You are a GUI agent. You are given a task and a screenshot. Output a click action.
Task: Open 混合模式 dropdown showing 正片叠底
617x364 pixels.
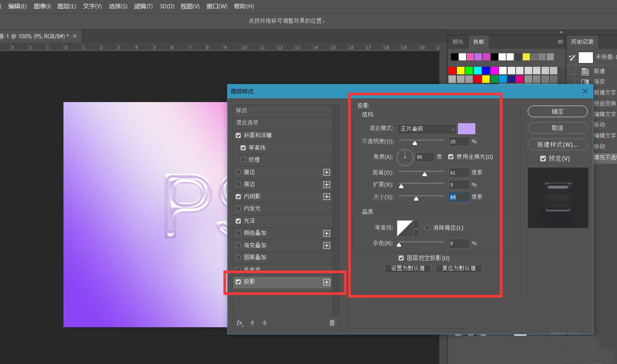427,129
